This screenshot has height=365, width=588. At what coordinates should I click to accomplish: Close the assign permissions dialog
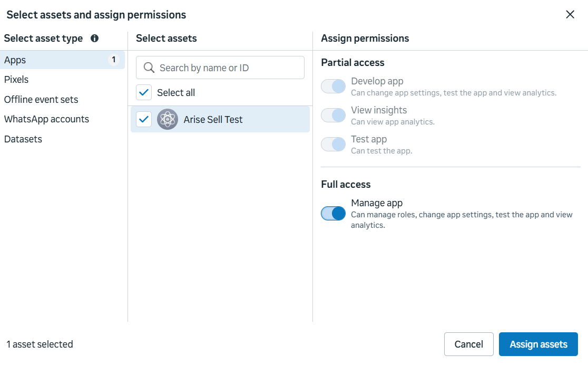[570, 15]
